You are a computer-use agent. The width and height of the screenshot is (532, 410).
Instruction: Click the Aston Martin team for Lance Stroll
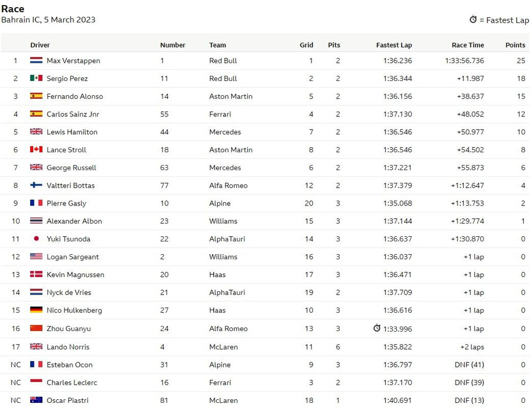point(231,150)
